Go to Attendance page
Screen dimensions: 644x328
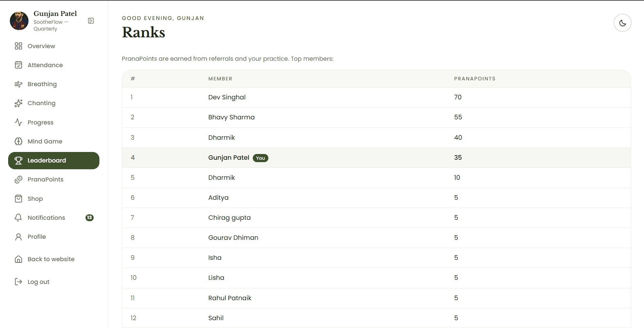[54, 65]
